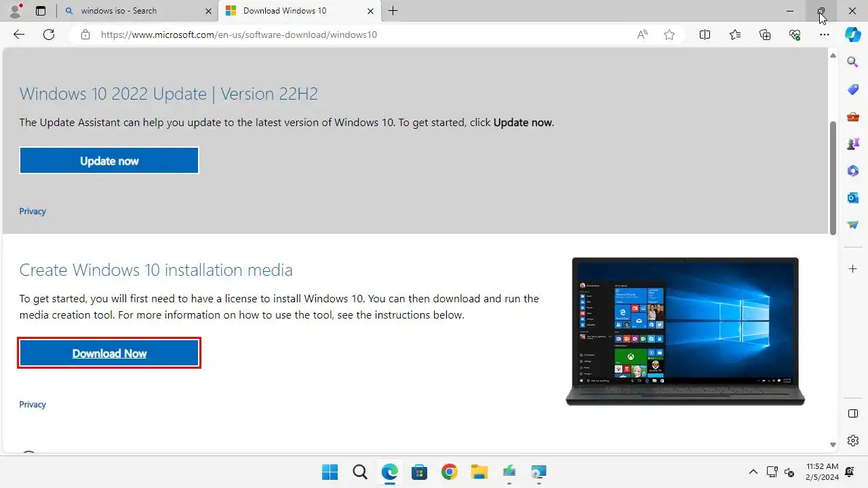This screenshot has height=488, width=868.
Task: Toggle the sidebar layout panel icon
Action: coord(853,413)
